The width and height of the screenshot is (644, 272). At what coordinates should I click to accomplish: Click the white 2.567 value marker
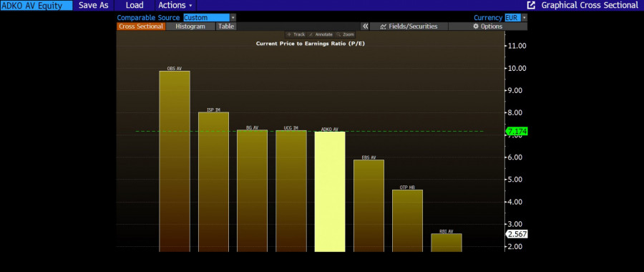pyautogui.click(x=517, y=234)
